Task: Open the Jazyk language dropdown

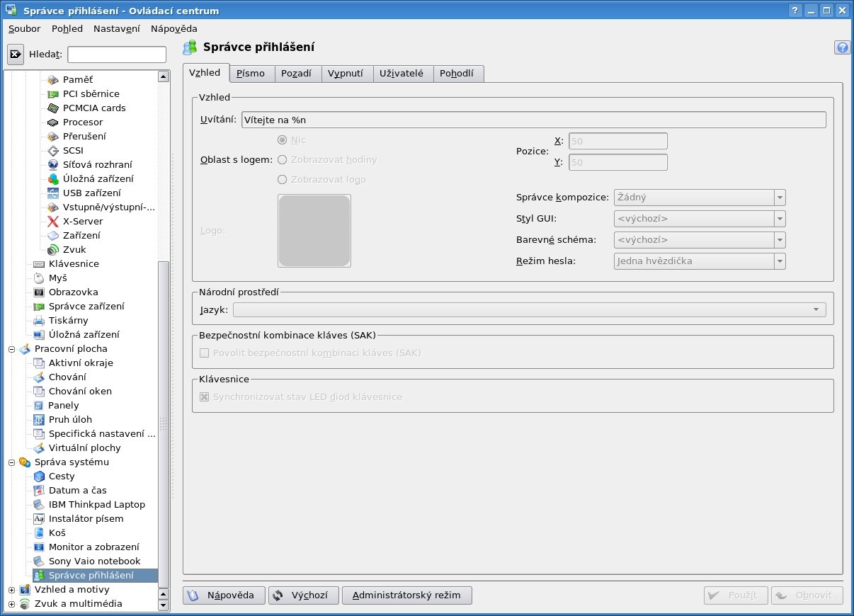Action: pyautogui.click(x=530, y=309)
